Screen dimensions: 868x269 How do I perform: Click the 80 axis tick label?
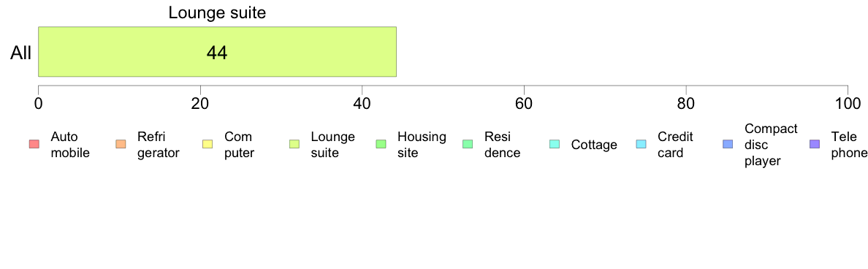click(686, 103)
